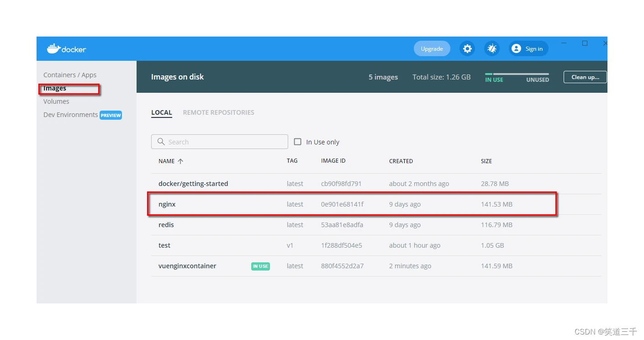
Task: Click the Clean up... button
Action: pyautogui.click(x=585, y=77)
